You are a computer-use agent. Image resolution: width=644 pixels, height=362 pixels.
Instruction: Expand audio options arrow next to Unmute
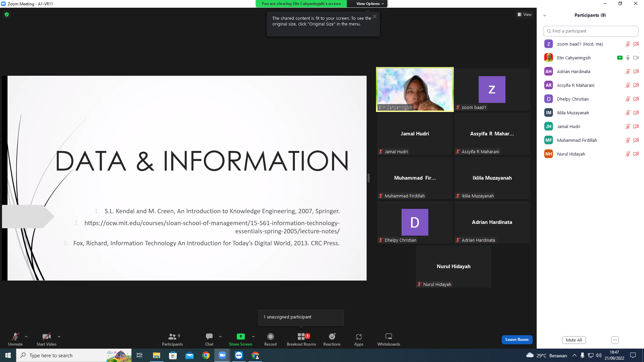(x=26, y=337)
